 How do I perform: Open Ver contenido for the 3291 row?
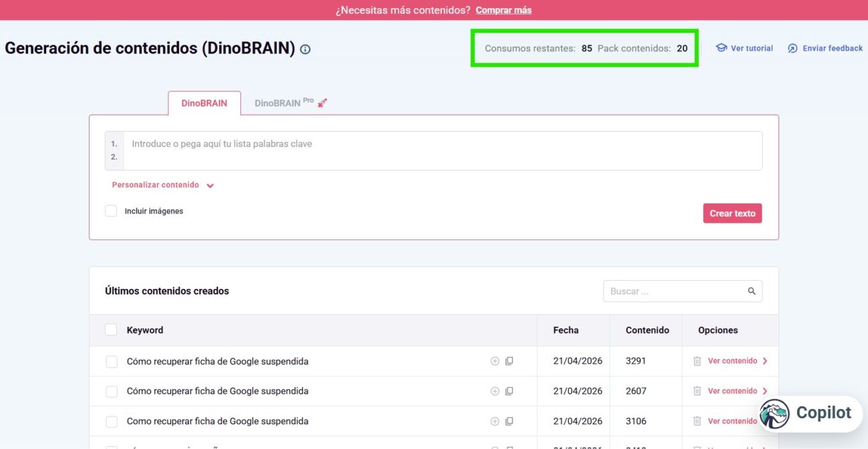[738, 361]
